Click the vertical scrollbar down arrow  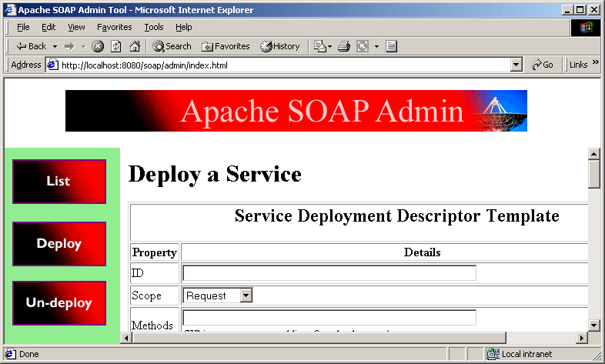click(593, 325)
